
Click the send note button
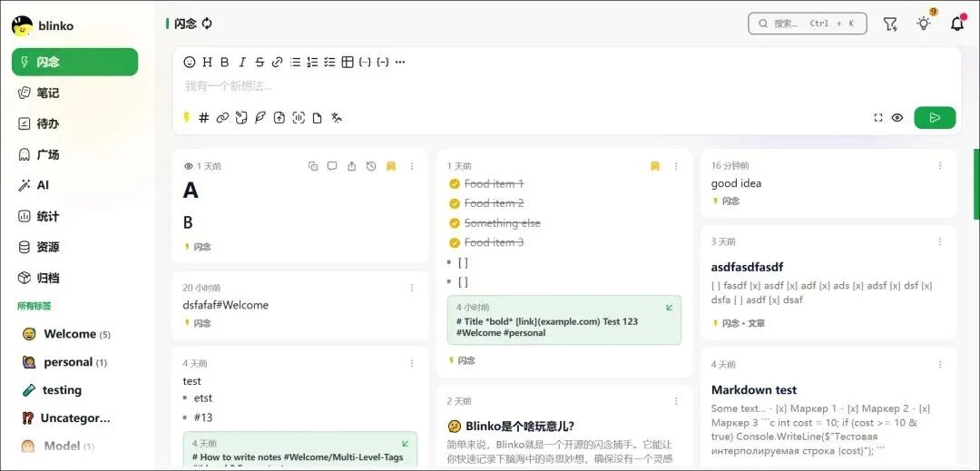pyautogui.click(x=935, y=118)
